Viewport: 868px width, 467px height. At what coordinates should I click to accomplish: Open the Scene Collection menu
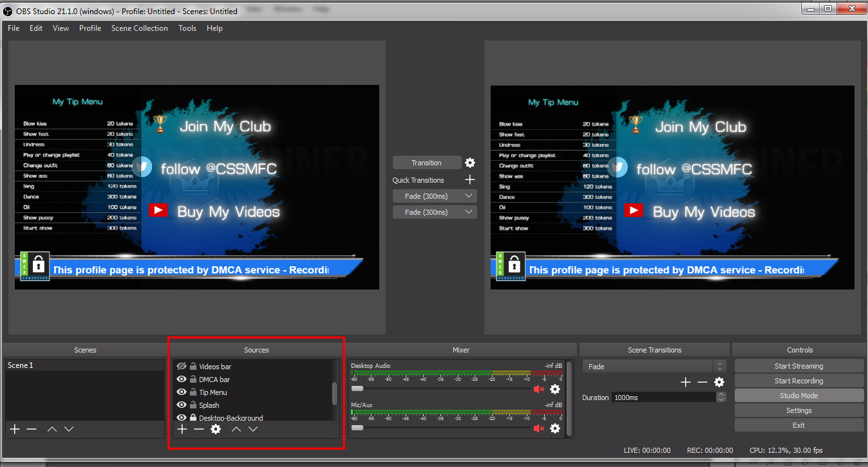[139, 28]
